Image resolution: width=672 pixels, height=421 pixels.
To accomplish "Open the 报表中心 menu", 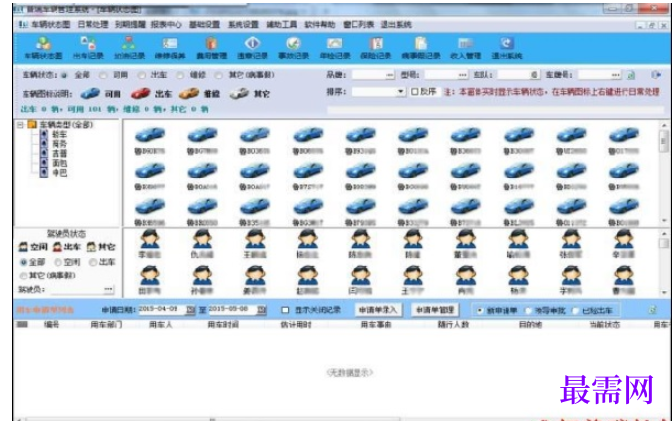I will coord(166,25).
